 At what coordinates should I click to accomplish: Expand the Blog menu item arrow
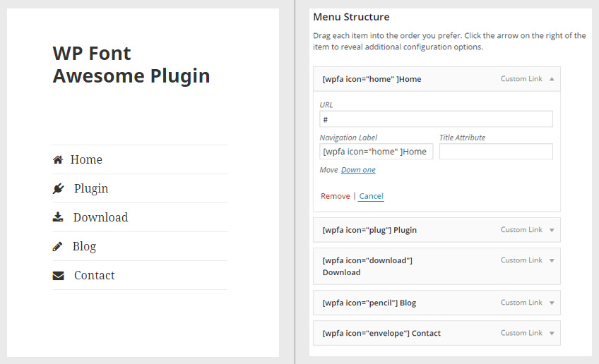coord(552,303)
